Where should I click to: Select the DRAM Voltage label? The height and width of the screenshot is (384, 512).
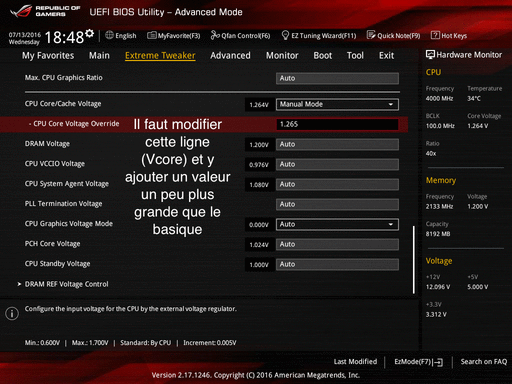pyautogui.click(x=47, y=144)
